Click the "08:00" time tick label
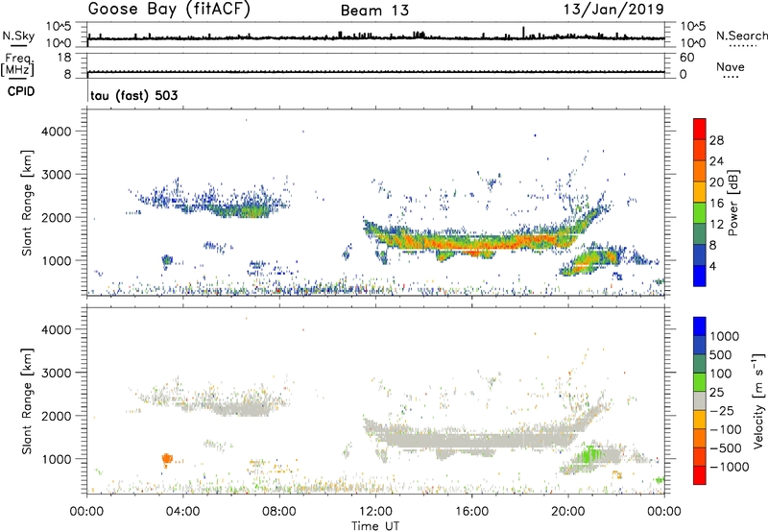This screenshot has width=768, height=532. tap(279, 512)
